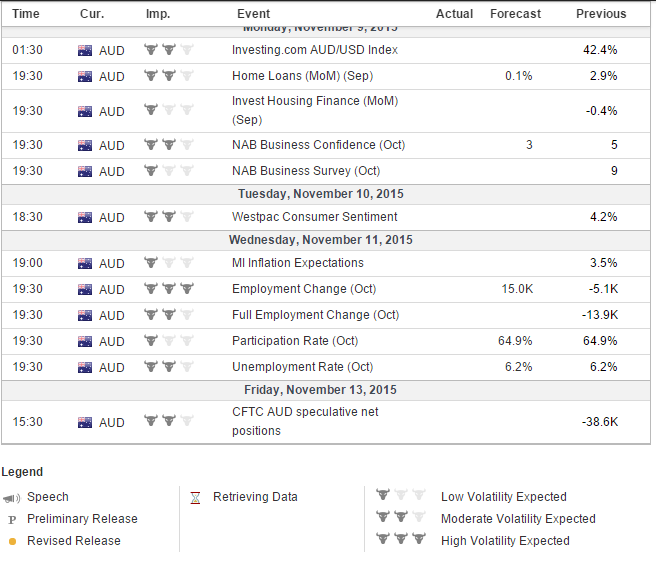
Task: Click the Forecast column header
Action: (x=515, y=14)
